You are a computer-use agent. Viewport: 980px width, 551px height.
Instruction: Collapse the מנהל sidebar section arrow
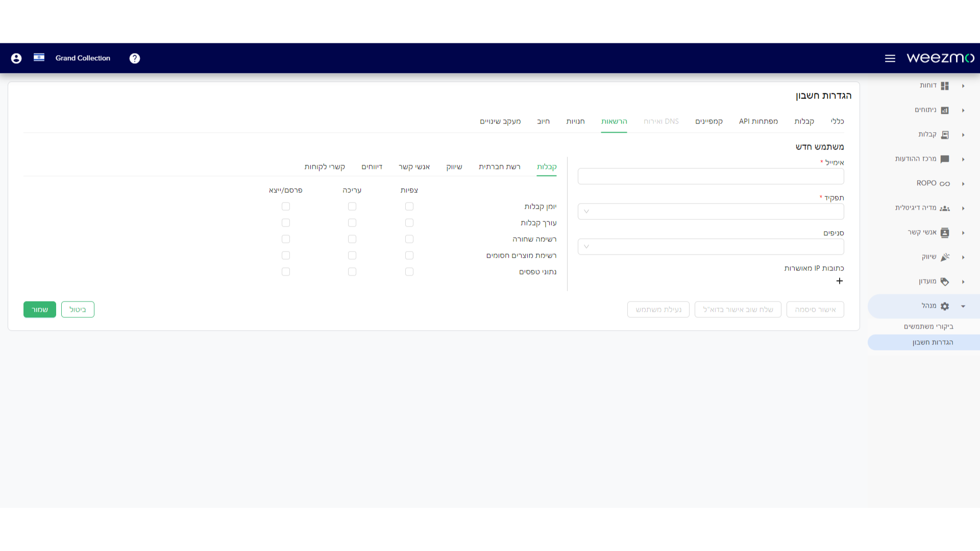pyautogui.click(x=963, y=306)
